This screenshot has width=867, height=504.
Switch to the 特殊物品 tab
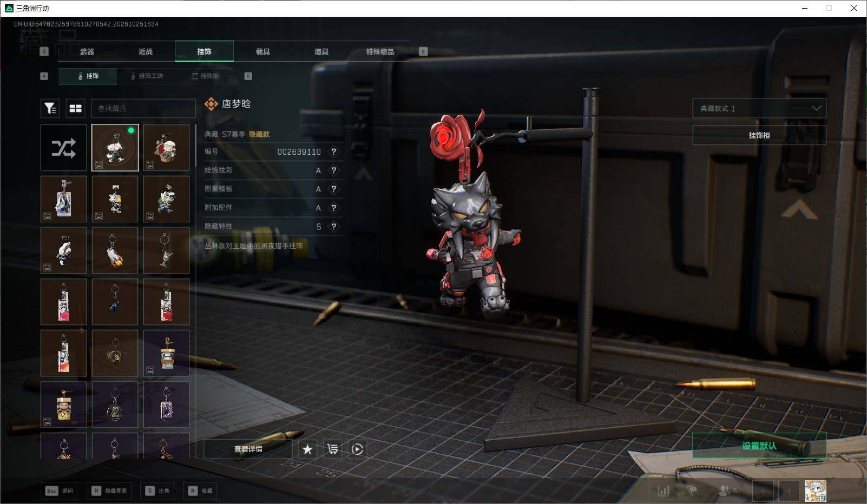click(x=380, y=51)
